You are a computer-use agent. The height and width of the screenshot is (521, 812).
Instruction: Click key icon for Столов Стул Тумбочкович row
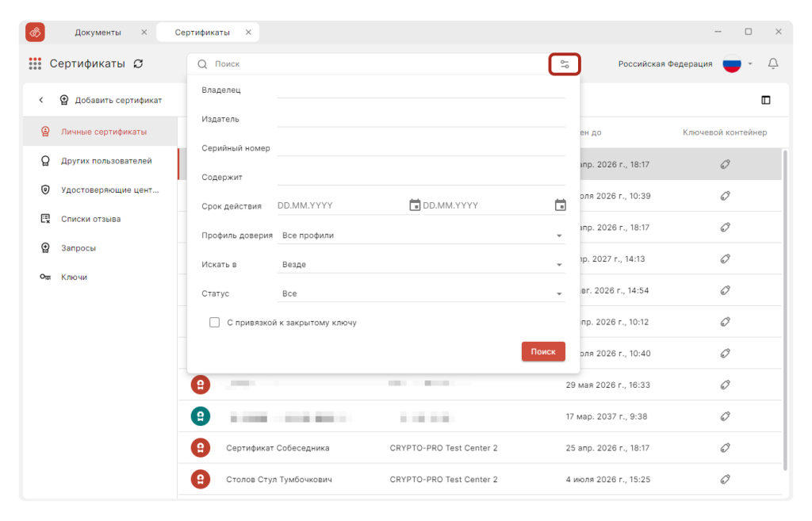(725, 480)
